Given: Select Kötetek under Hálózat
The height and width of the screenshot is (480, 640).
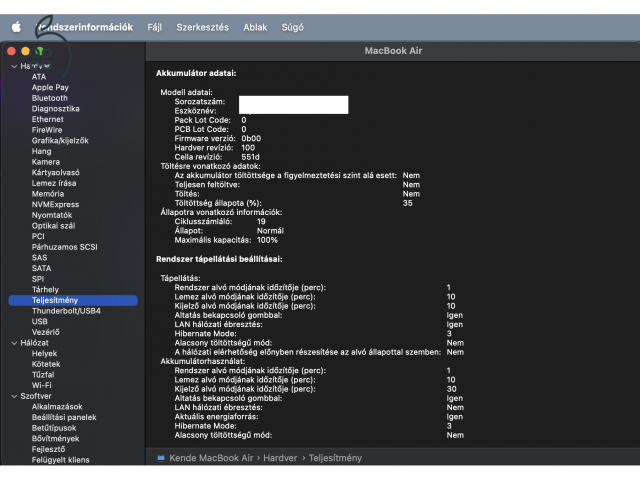Looking at the screenshot, I should 46,364.
